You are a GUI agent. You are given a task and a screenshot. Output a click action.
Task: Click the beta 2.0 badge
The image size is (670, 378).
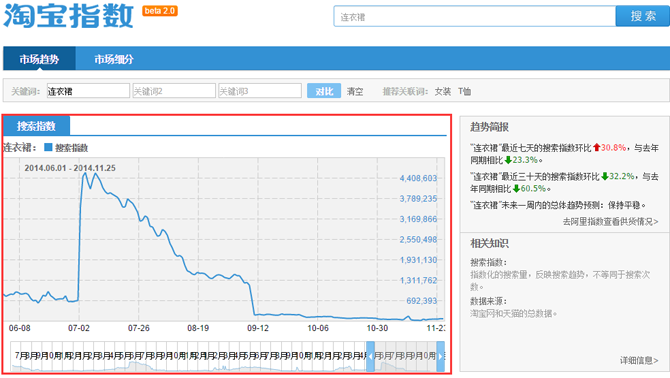point(160,11)
